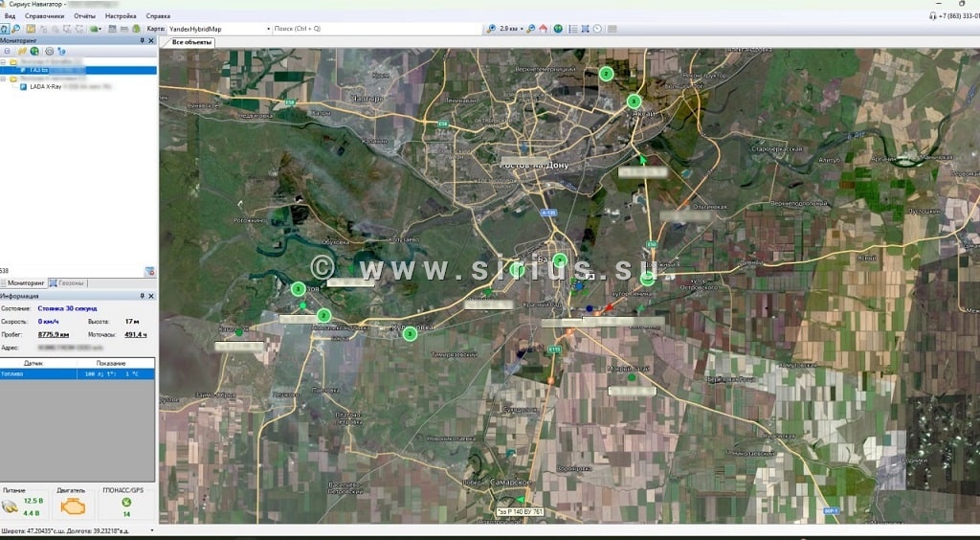The width and height of the screenshot is (980, 540).
Task: Collapse the first folder in the object tree
Action: pyautogui.click(x=4, y=61)
